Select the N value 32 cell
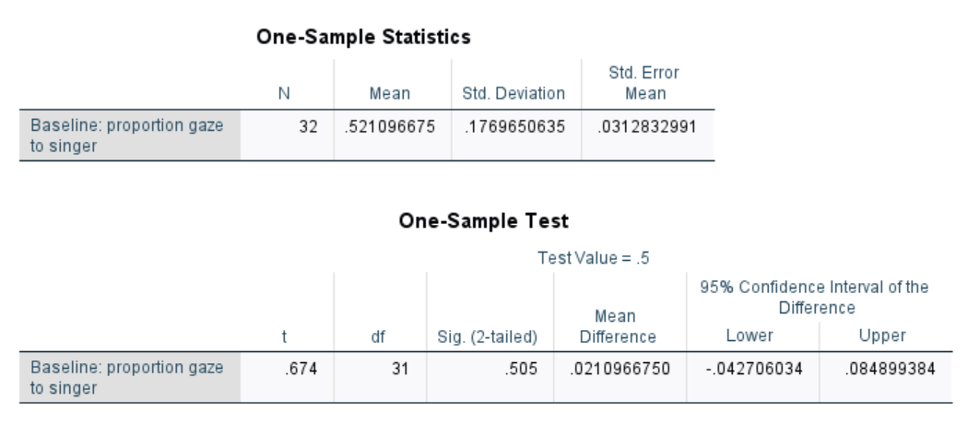This screenshot has height=436, width=980. 288,136
